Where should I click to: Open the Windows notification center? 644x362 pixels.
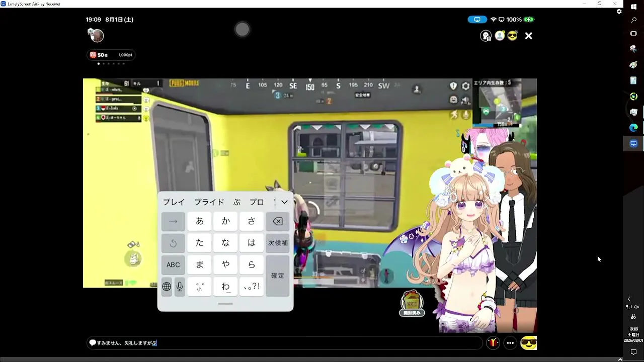[x=633, y=352]
